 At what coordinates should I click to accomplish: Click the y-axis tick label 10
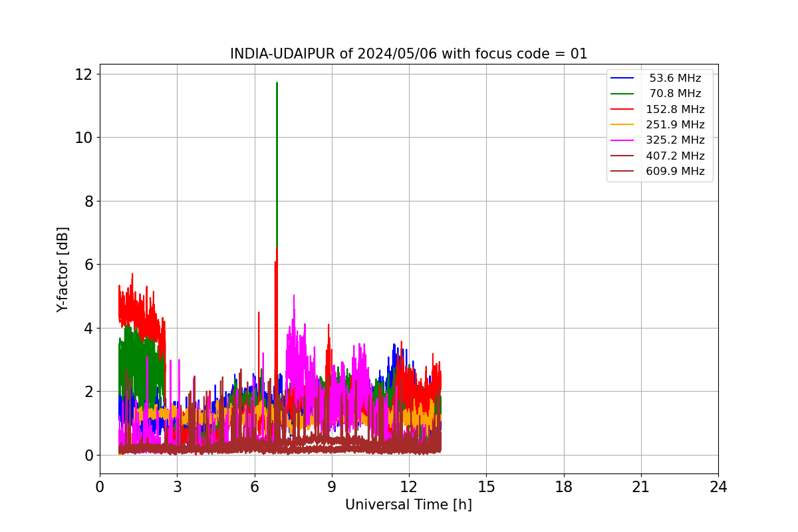(x=84, y=138)
